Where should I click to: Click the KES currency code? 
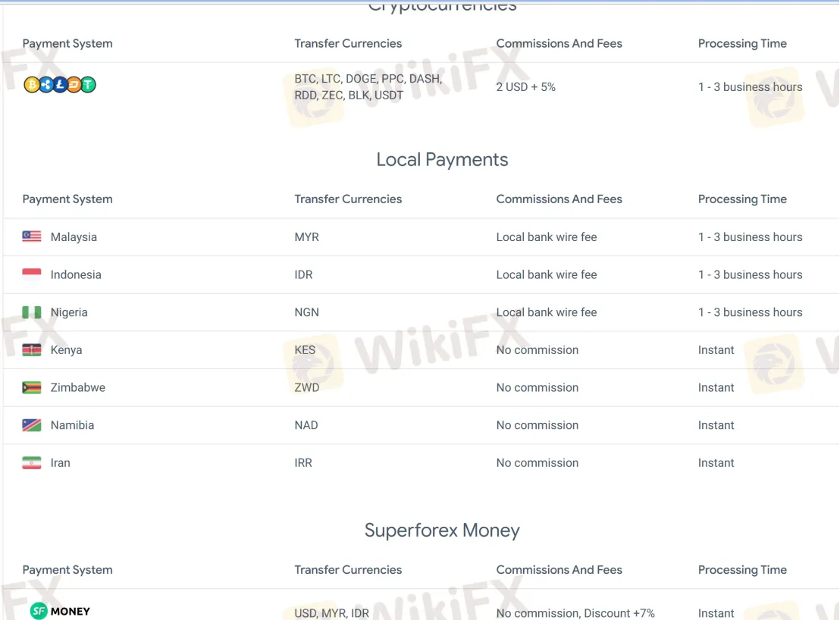click(x=305, y=349)
